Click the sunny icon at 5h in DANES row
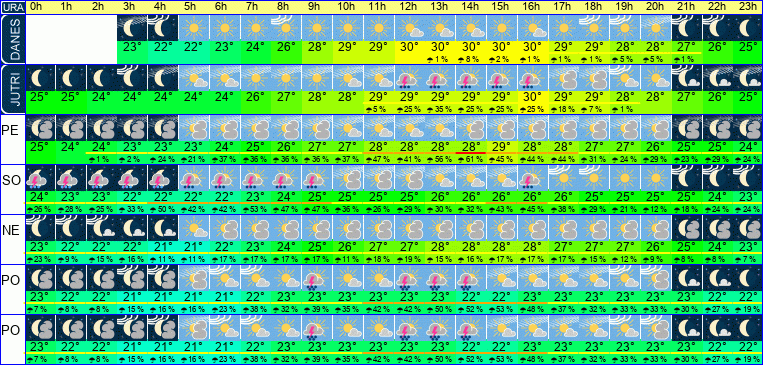This screenshot has width=763, height=365. point(194,28)
